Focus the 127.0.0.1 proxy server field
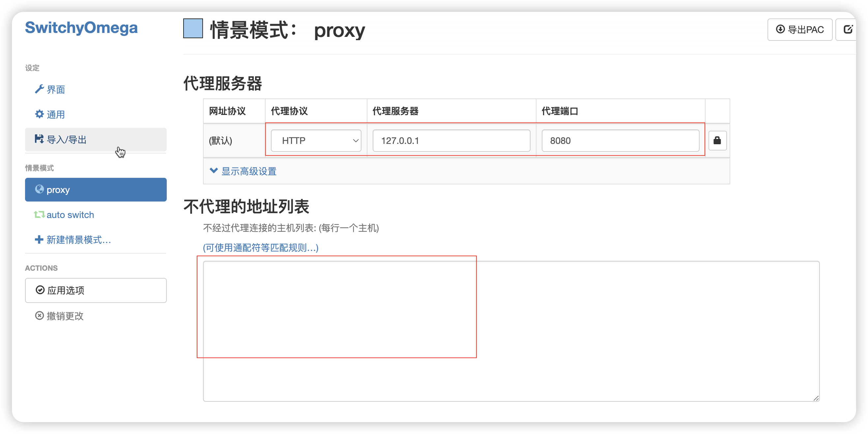This screenshot has height=434, width=868. (x=451, y=140)
